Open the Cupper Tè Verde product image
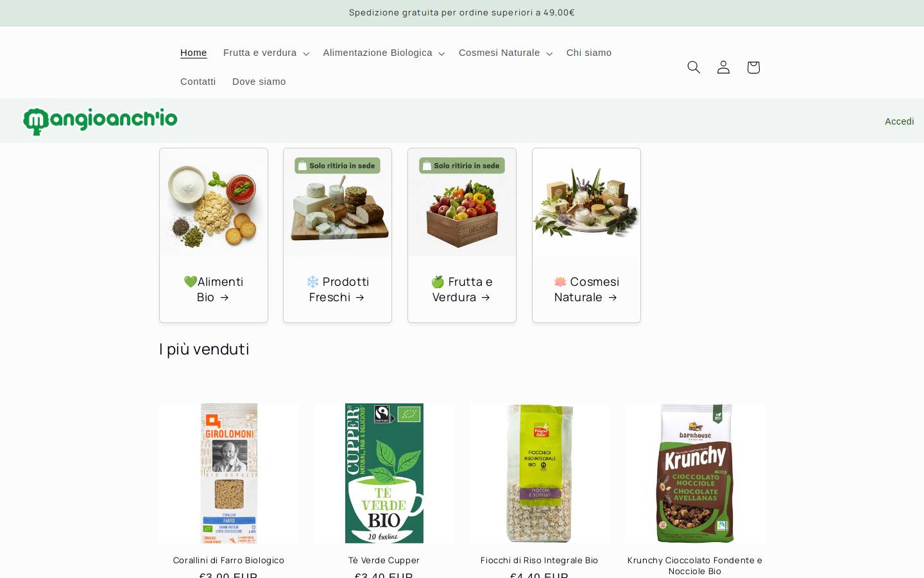 click(384, 473)
